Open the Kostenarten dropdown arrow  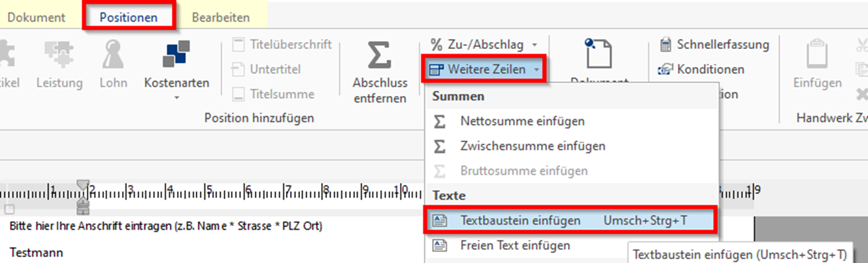point(177,98)
